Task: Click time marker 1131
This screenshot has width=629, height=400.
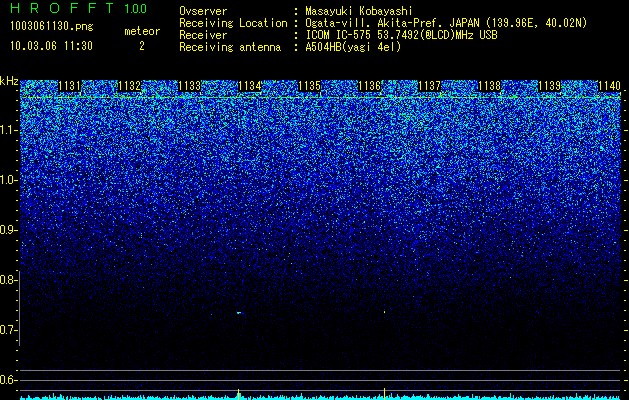Action: point(69,86)
